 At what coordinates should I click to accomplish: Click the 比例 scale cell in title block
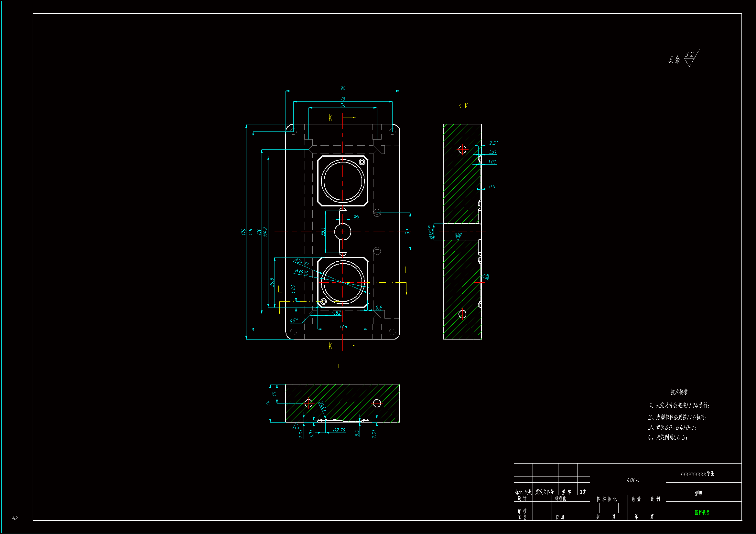click(x=655, y=499)
